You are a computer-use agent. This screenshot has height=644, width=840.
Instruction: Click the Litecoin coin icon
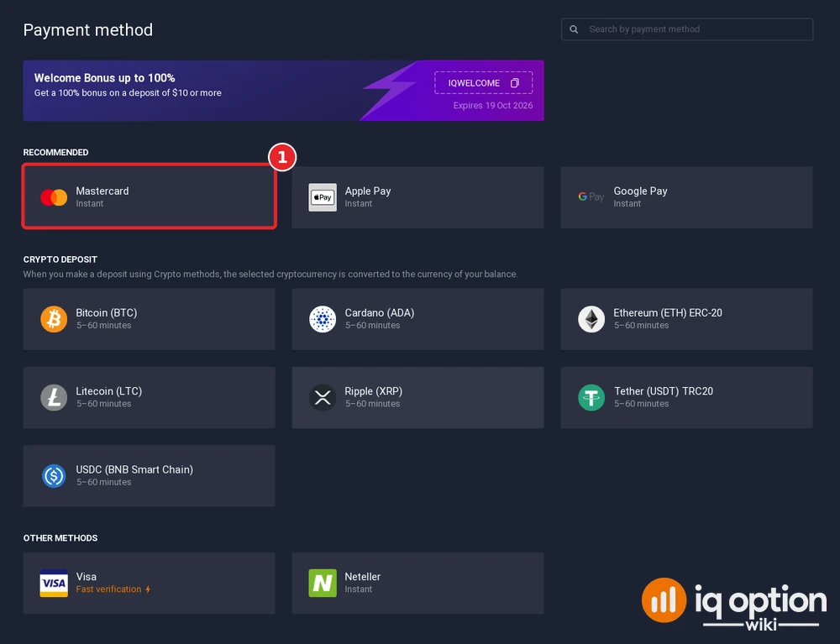point(54,397)
